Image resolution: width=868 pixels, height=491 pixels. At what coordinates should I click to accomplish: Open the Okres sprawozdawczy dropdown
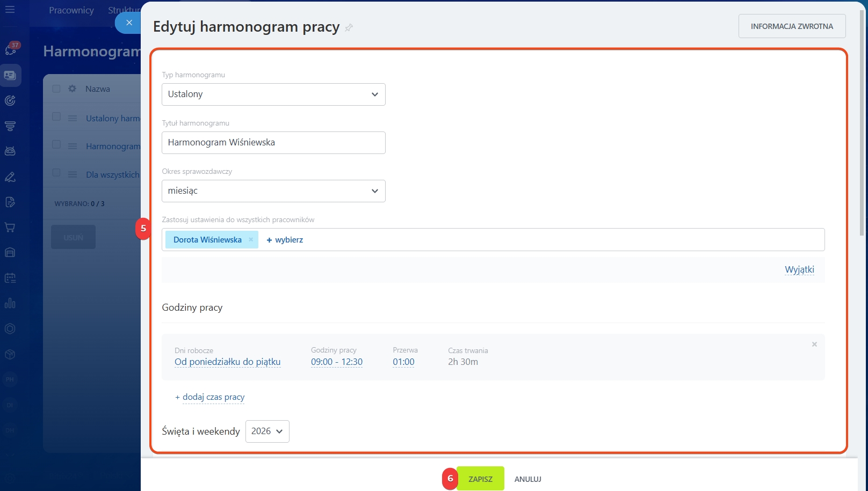pos(273,191)
